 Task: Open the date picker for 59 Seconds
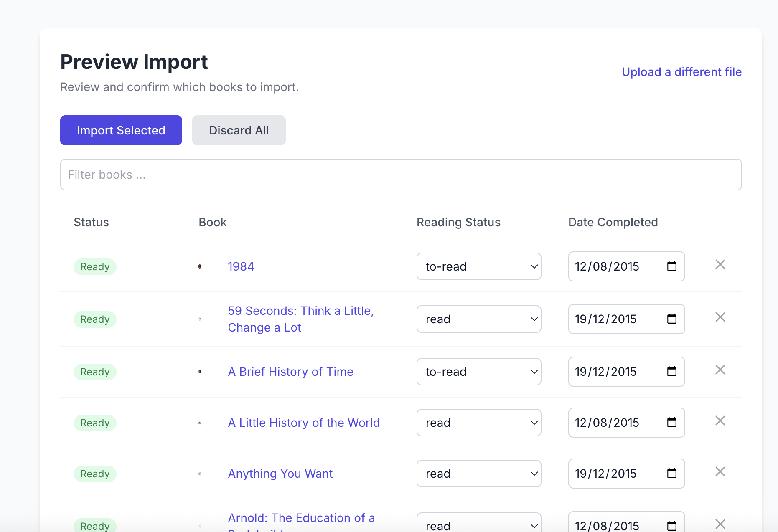[671, 319]
